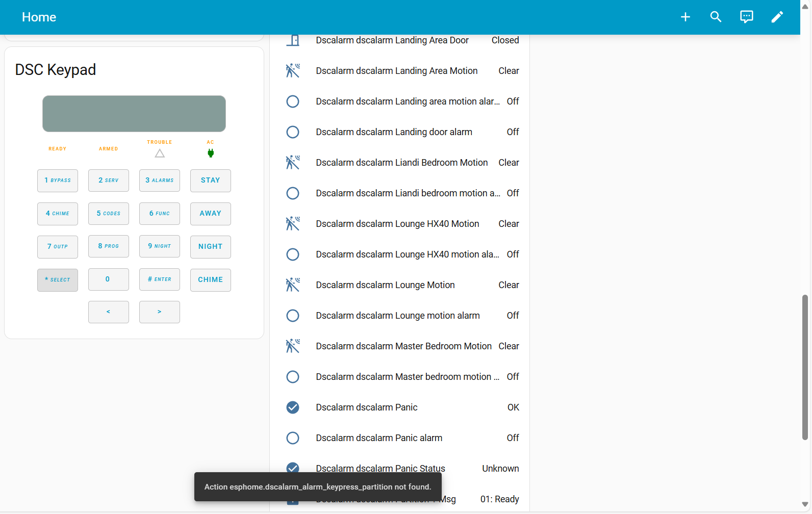Click the 'Dscalarm dscalarm Lounge Motion' text
Screen dimensions: 812x514
(385, 285)
